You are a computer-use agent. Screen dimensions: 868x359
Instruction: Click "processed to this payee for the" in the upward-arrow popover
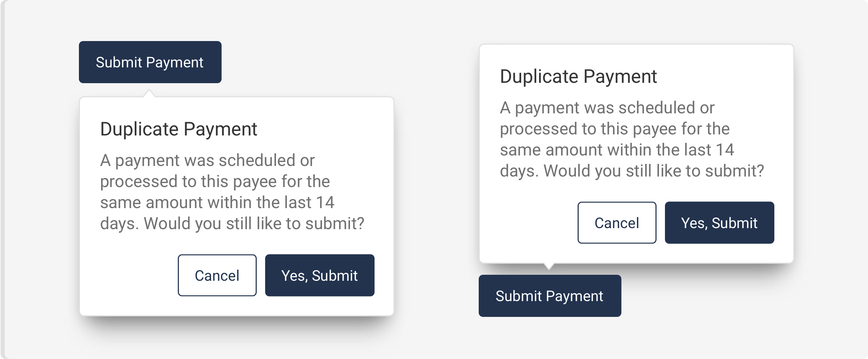[x=215, y=181]
